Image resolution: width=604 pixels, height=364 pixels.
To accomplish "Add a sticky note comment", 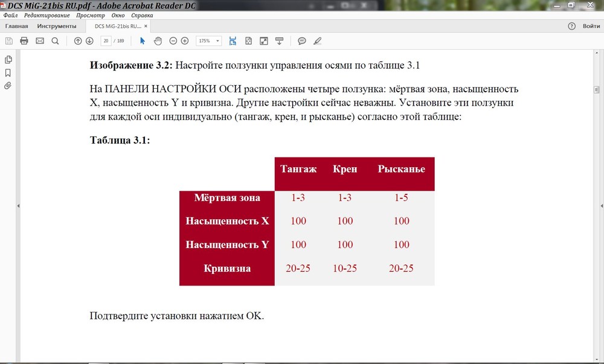I will 302,41.
